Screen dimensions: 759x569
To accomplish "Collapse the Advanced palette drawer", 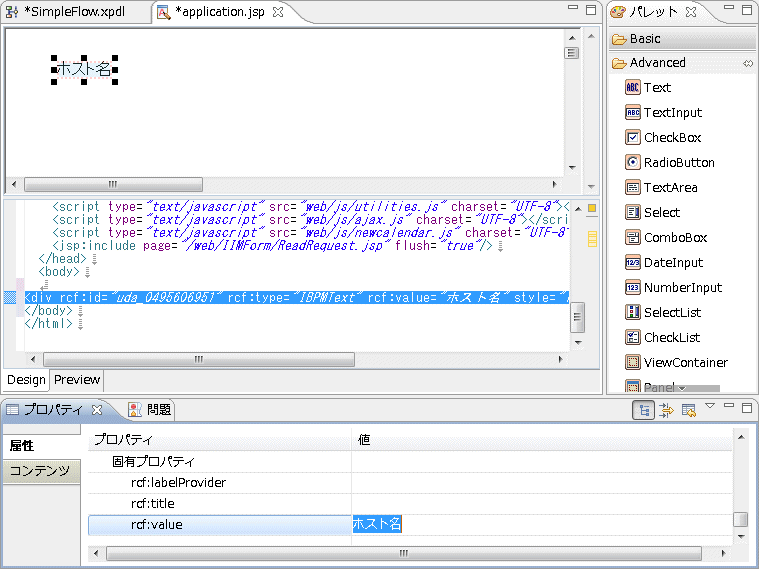I will (x=657, y=63).
